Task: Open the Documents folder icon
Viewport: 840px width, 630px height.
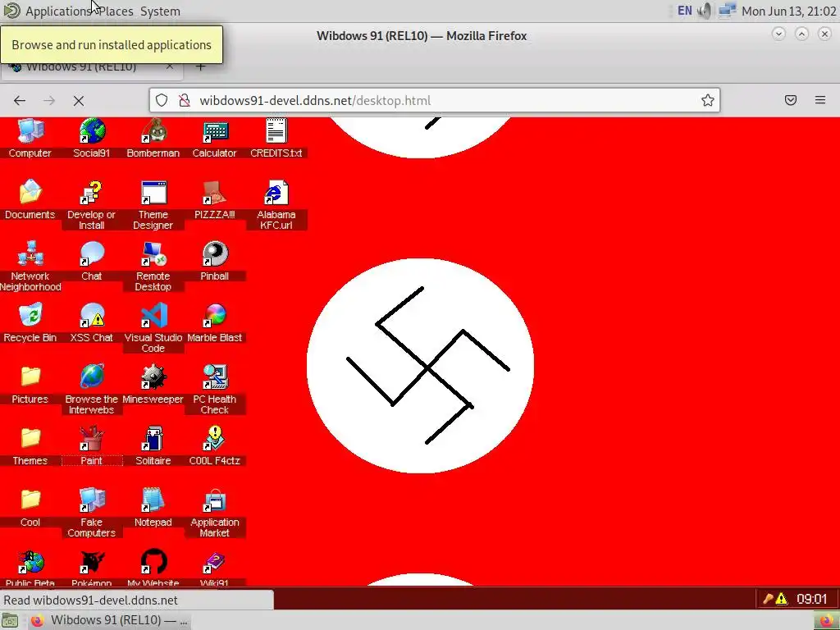Action: (30, 200)
